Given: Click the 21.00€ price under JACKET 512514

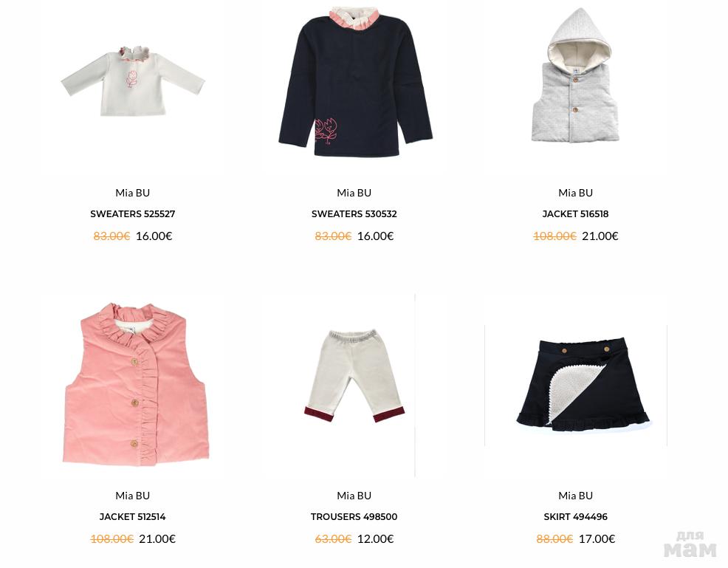Looking at the screenshot, I should (x=157, y=538).
